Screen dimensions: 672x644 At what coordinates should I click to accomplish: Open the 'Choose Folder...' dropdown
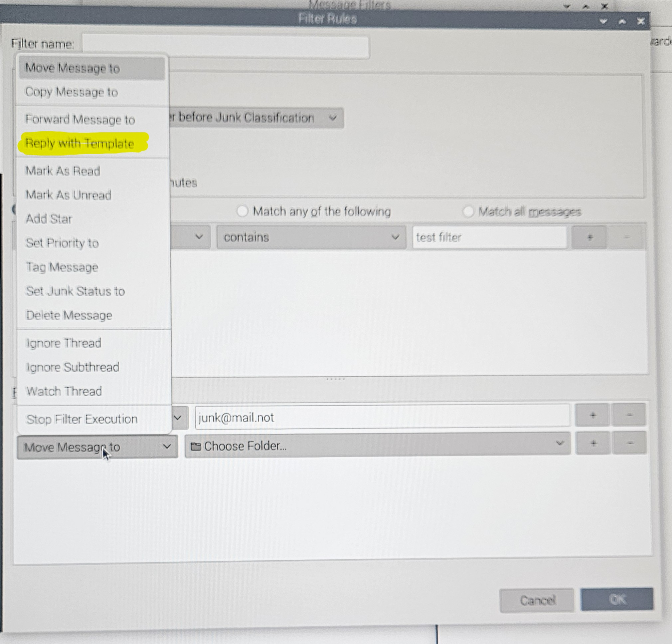[x=377, y=446]
